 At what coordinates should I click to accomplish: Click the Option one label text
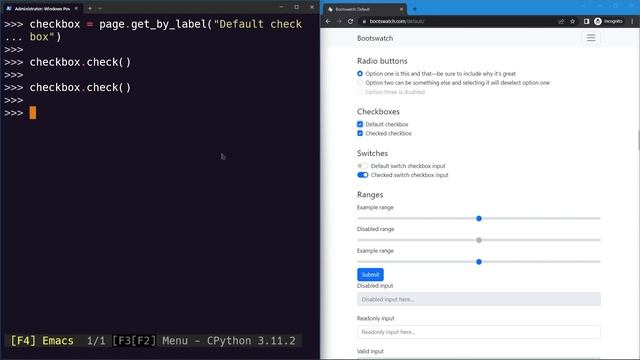[x=440, y=73]
